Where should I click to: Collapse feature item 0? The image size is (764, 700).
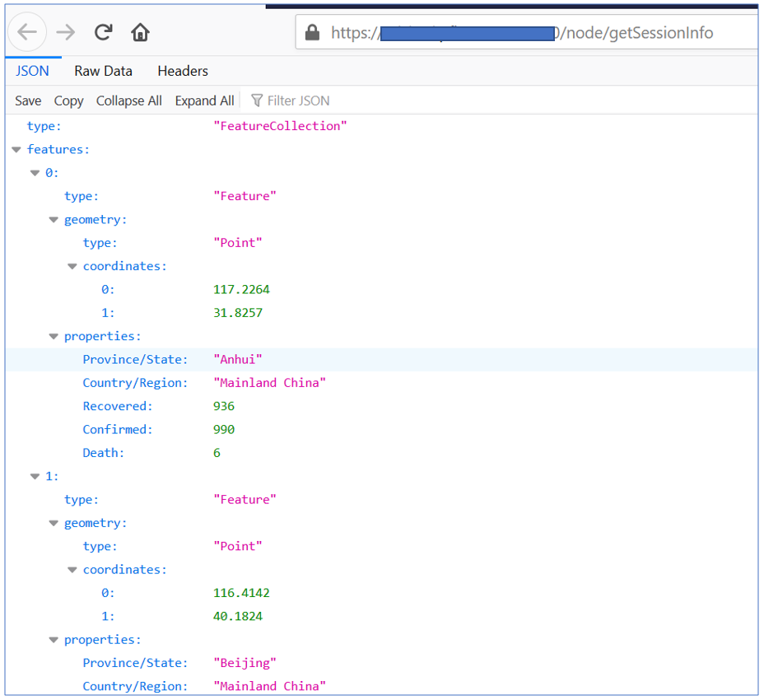coord(35,173)
